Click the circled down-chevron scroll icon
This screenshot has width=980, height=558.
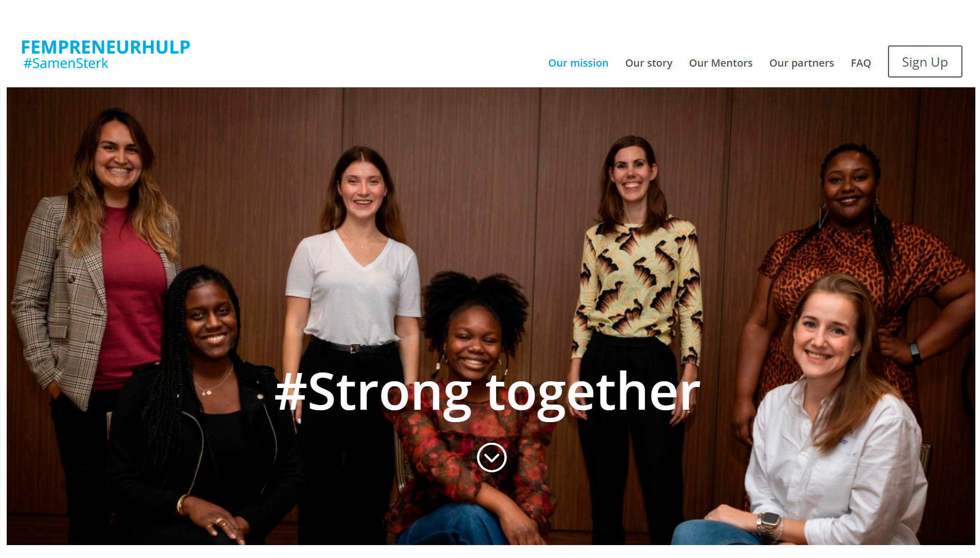click(492, 457)
